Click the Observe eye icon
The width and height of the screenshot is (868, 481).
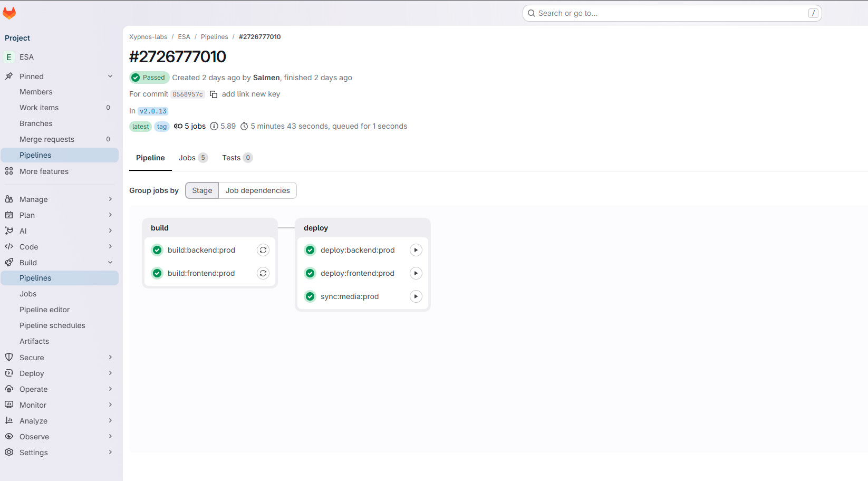9,437
